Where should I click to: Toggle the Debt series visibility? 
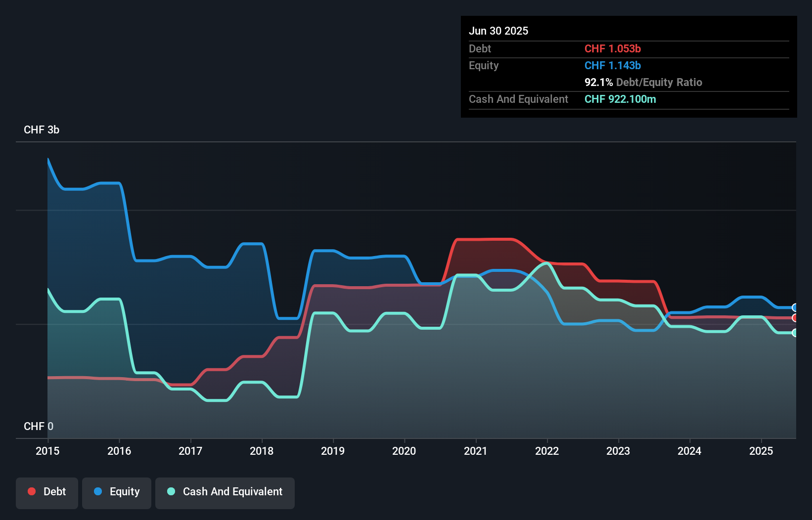[x=47, y=493]
